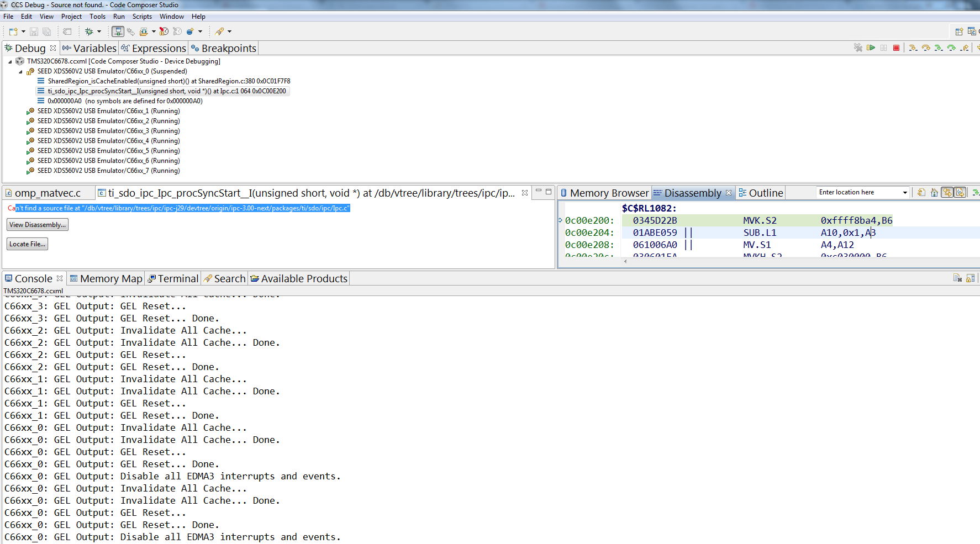Collapse the C66xx_0 (Suspended) tree node
Screen dimensions: 980x544
21,72
